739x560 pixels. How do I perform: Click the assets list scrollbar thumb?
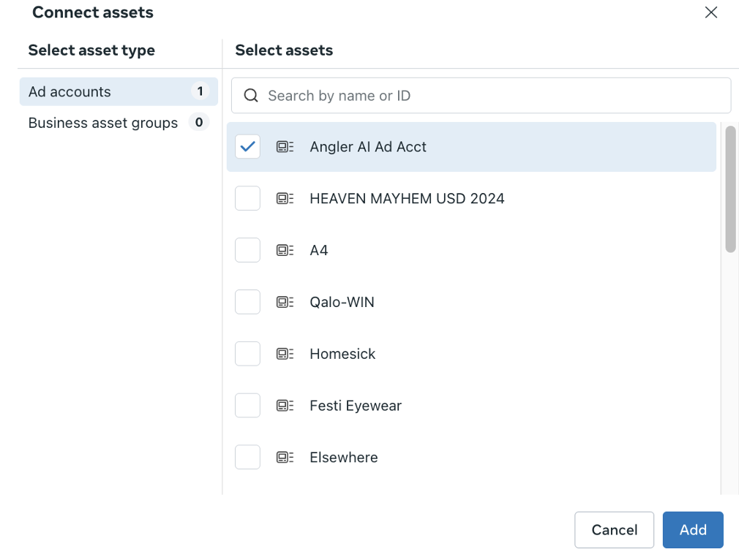730,189
